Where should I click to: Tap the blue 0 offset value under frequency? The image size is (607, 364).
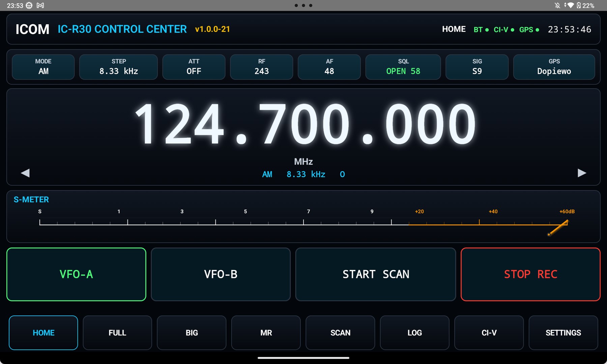(342, 174)
